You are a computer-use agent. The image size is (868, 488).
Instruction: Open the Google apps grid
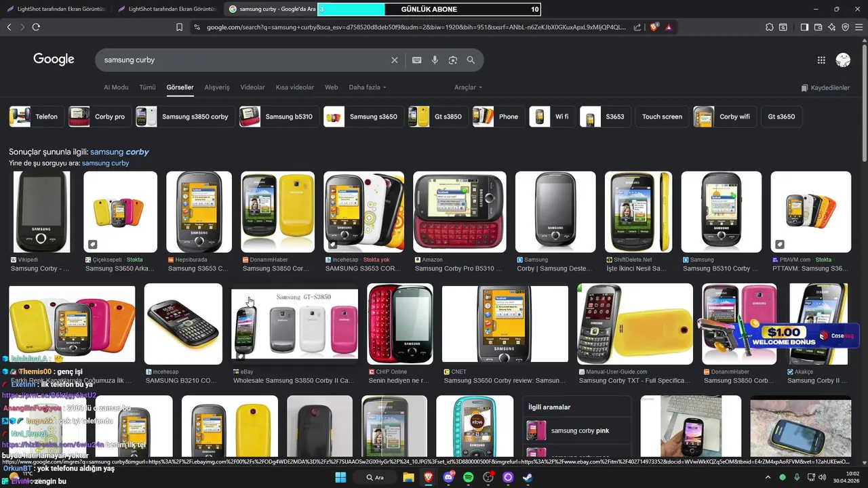pyautogui.click(x=821, y=60)
